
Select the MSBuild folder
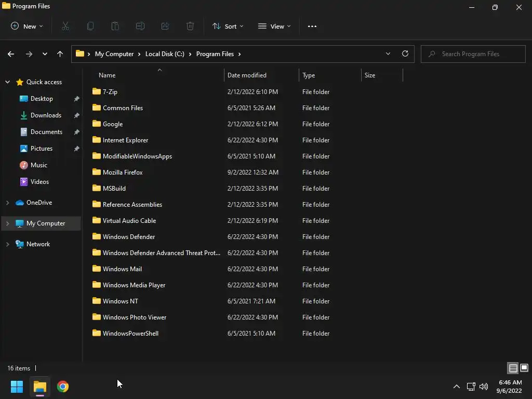[x=114, y=188]
